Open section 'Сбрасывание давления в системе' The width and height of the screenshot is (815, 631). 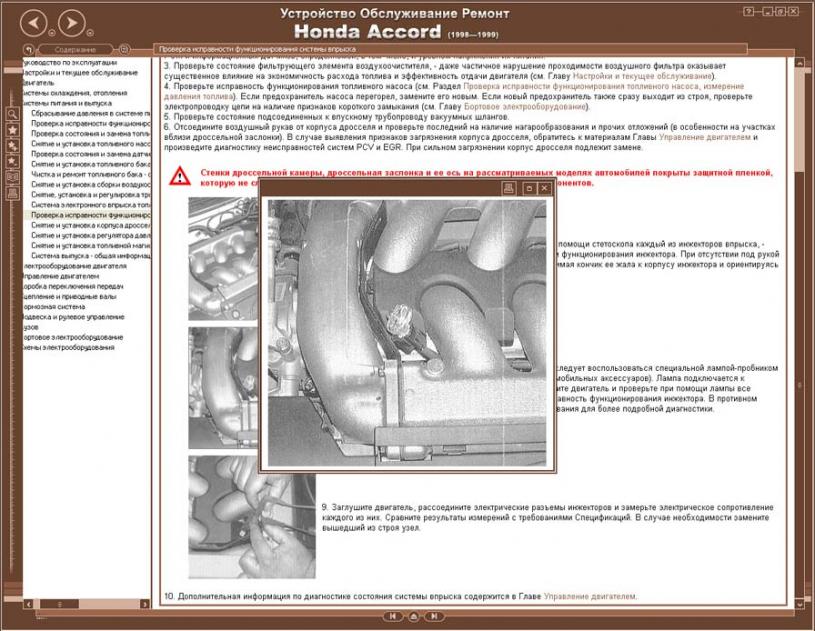(90, 113)
